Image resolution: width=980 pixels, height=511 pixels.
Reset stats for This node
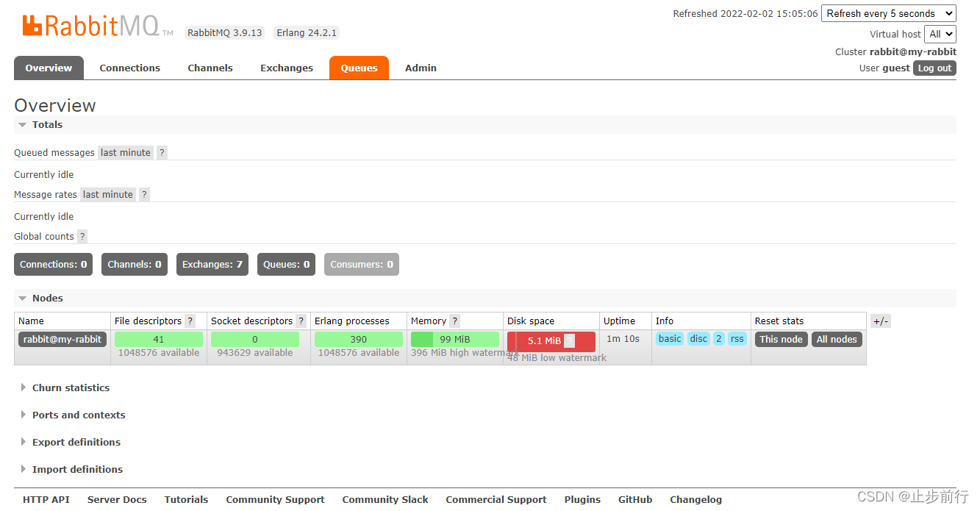click(x=782, y=339)
